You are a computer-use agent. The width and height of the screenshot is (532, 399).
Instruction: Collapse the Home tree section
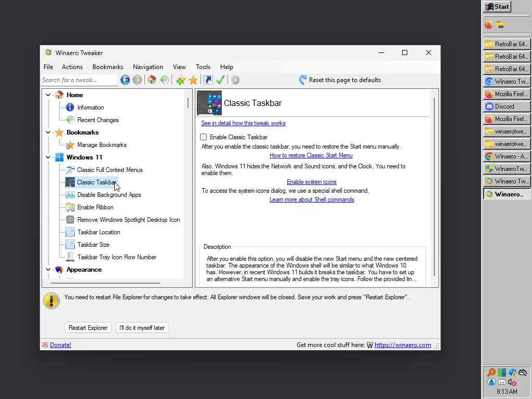(x=48, y=95)
